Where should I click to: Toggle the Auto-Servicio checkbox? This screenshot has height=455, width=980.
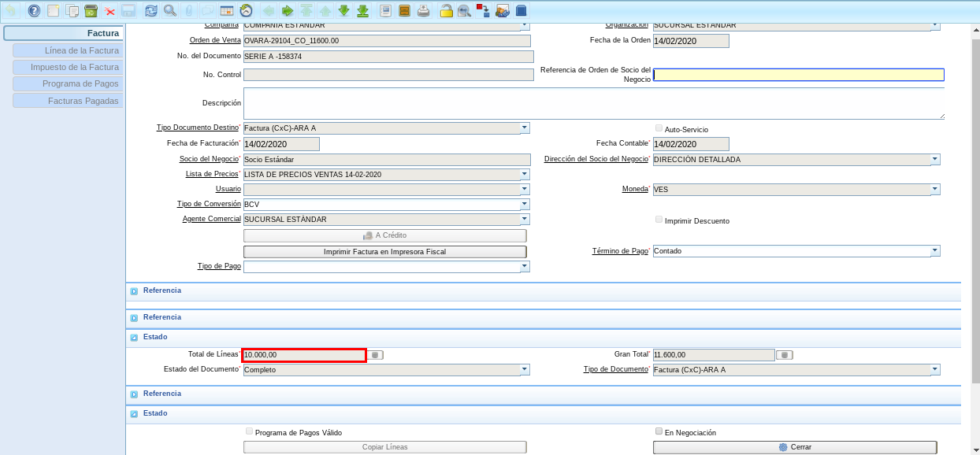click(659, 128)
